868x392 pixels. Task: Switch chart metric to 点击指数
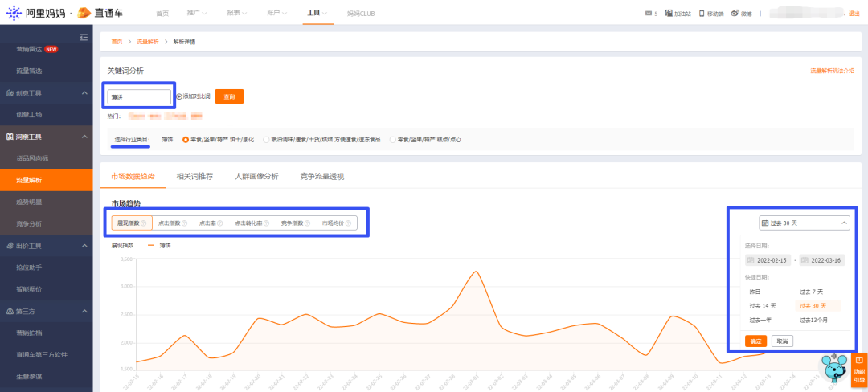click(173, 223)
